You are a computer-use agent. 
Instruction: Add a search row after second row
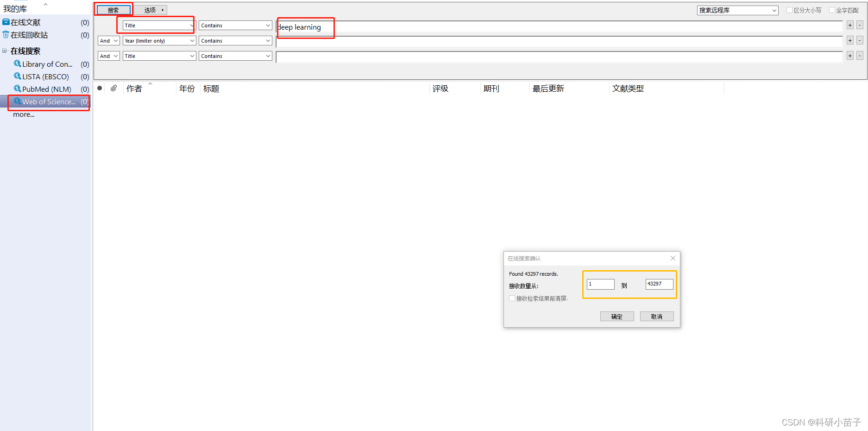pyautogui.click(x=850, y=40)
